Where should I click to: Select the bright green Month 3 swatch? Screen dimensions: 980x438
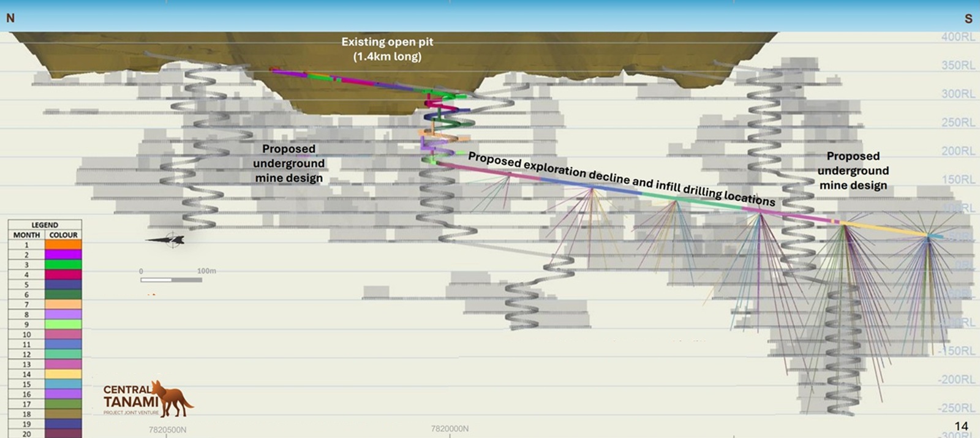(x=63, y=265)
